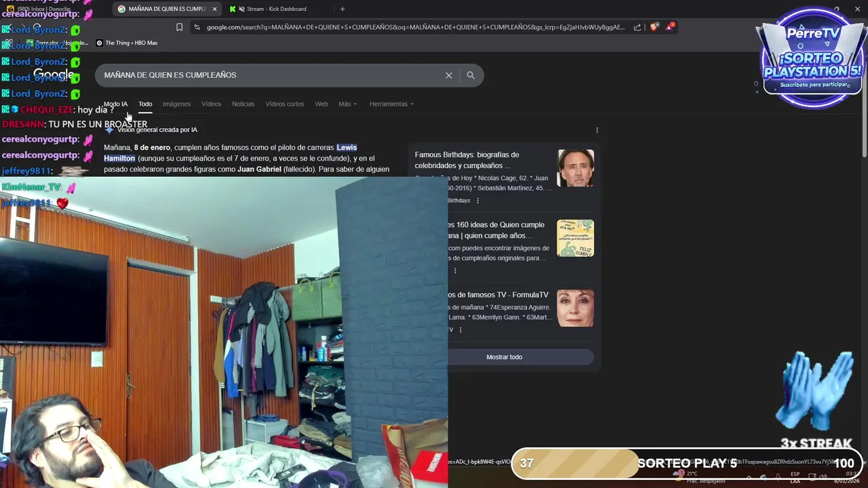Screen dimensions: 868x488
Task: Open the Brave Rewards icon
Action: pyautogui.click(x=671, y=26)
